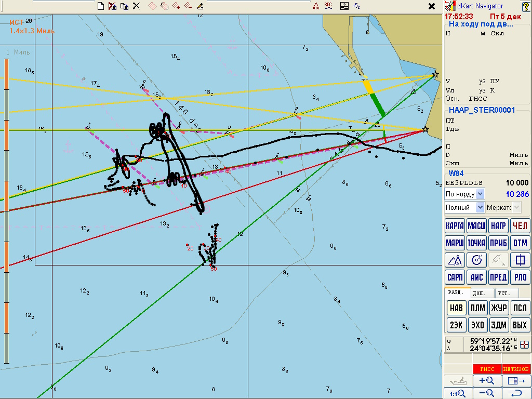The image size is (532, 399).
Task: Click the zoom out magnifier button
Action: (x=486, y=393)
